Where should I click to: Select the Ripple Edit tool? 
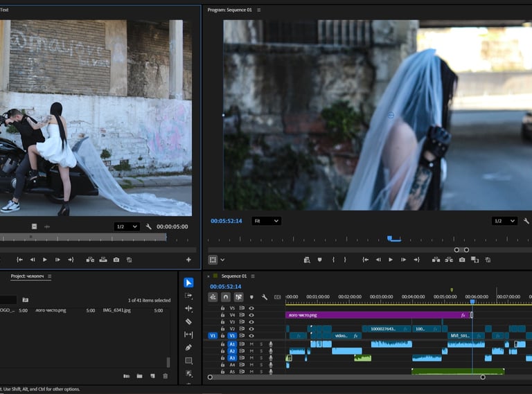click(188, 309)
